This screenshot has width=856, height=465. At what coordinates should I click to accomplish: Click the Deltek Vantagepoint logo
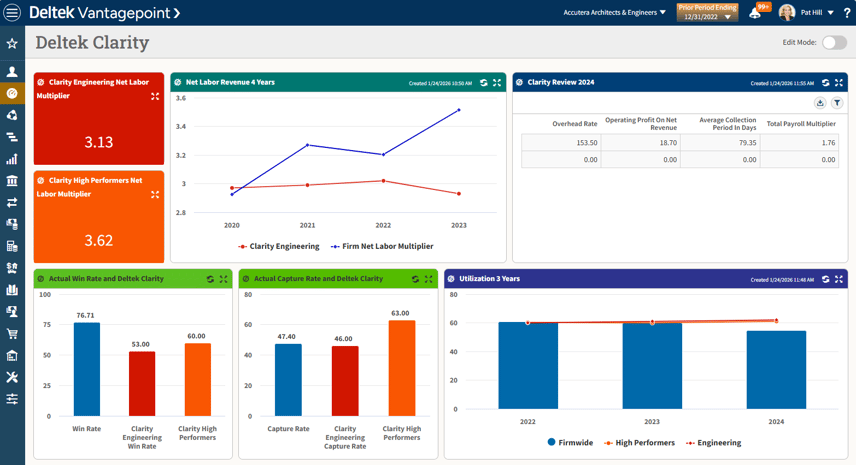[104, 13]
